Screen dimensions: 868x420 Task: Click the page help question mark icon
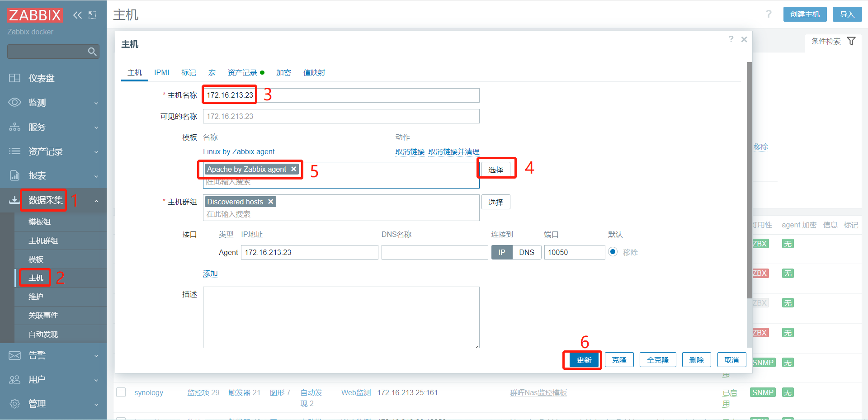click(x=769, y=14)
